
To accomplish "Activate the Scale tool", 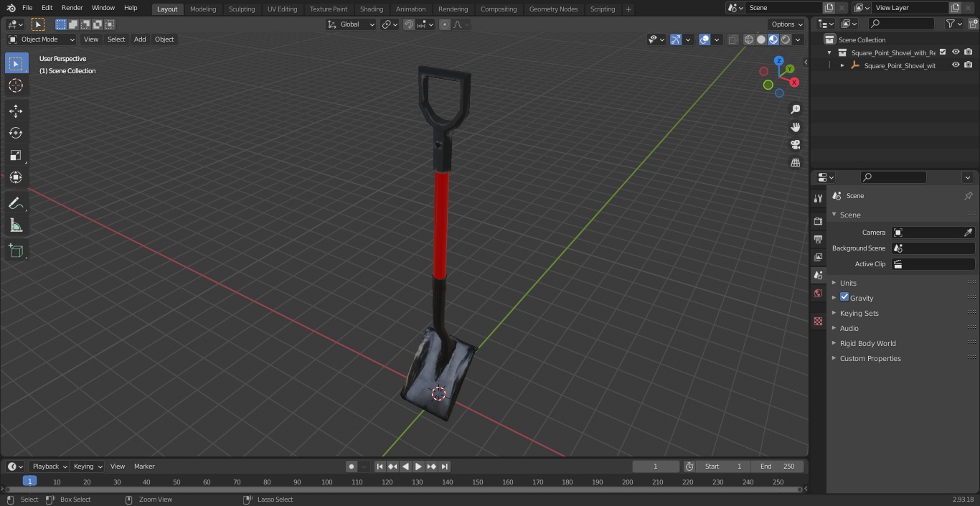I will coord(16,155).
